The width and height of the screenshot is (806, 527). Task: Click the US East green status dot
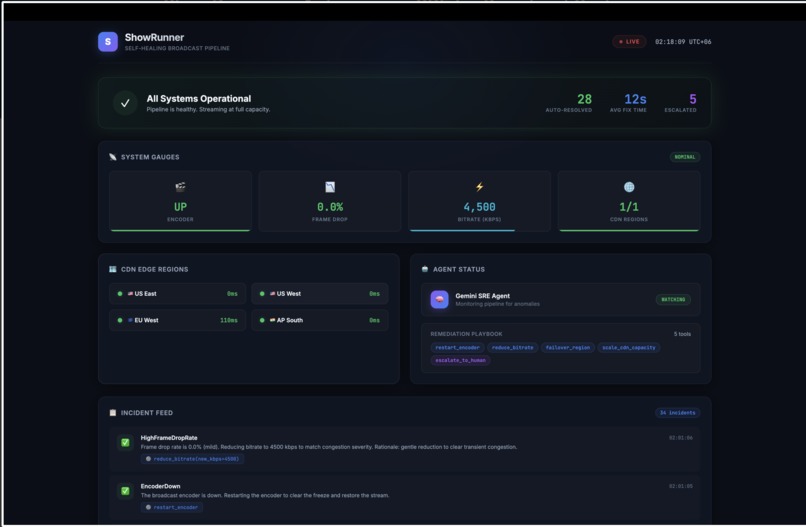click(x=120, y=294)
